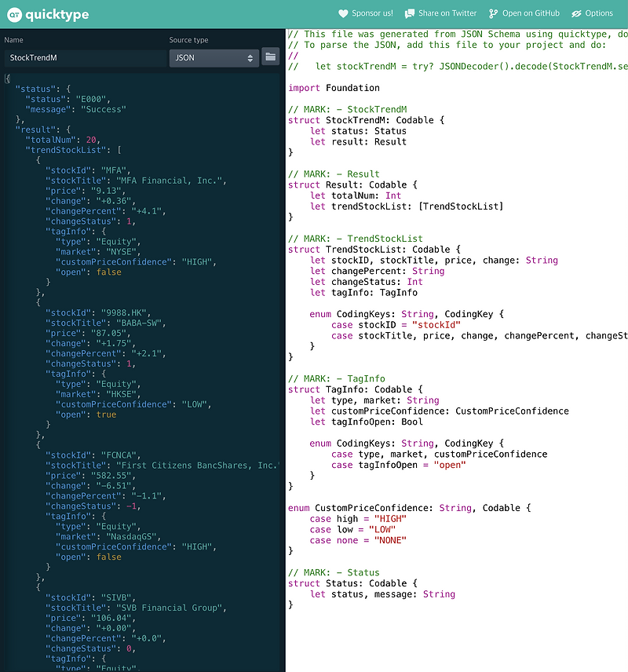Click the "HIGH" case in CustomPriceConfidence enum
This screenshot has height=672, width=628.
389,518
